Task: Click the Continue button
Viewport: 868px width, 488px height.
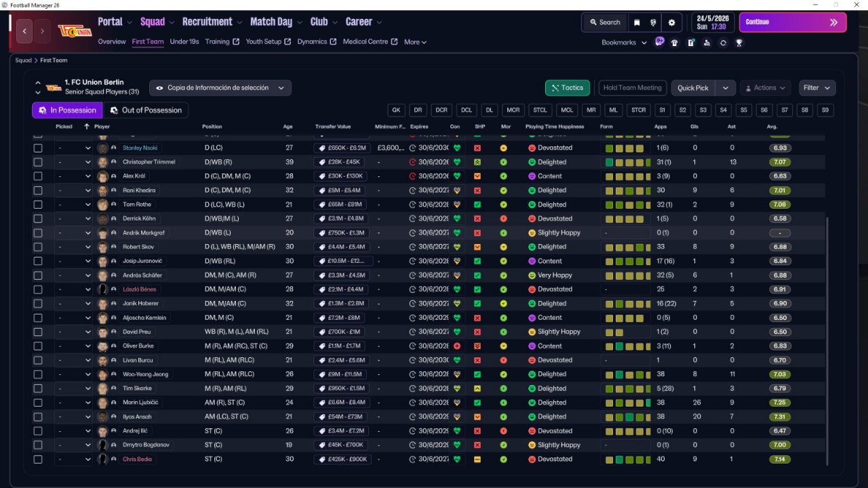Action: click(793, 22)
